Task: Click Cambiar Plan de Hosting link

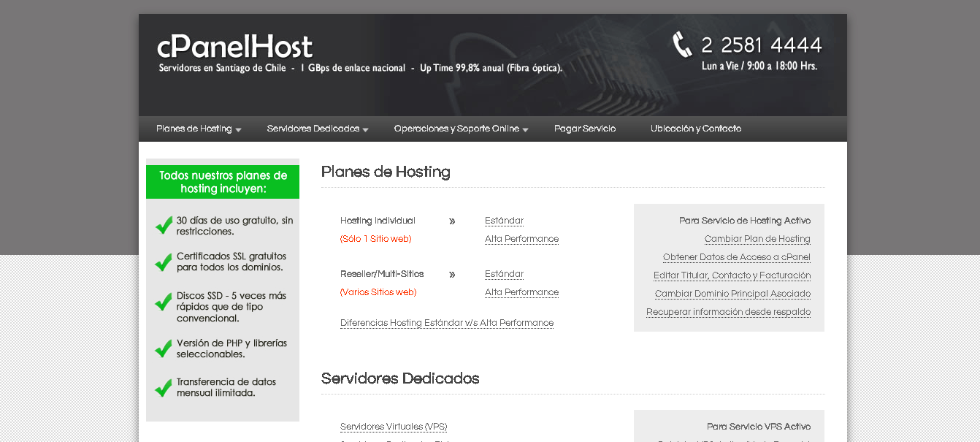Action: coord(757,239)
